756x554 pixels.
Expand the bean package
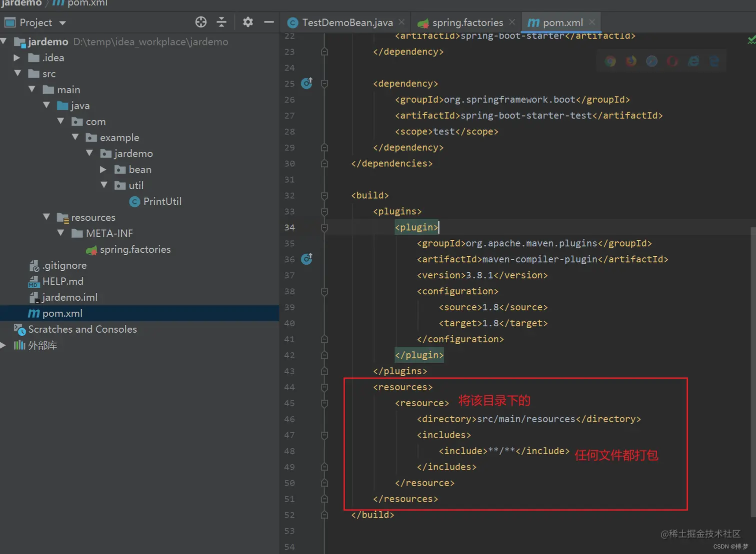[x=103, y=170]
